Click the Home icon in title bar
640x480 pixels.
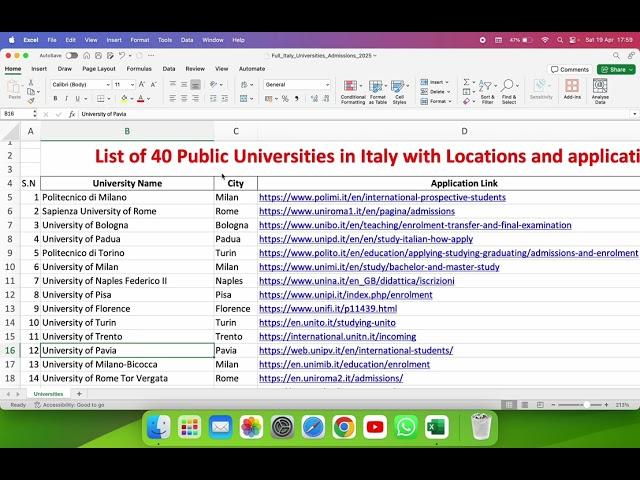pyautogui.click(x=87, y=56)
